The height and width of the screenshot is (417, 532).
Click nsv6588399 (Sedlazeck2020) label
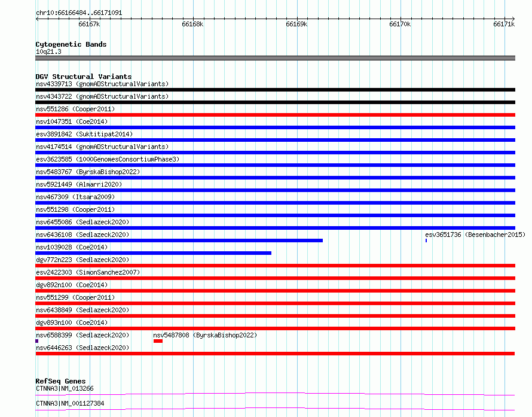tap(82, 335)
